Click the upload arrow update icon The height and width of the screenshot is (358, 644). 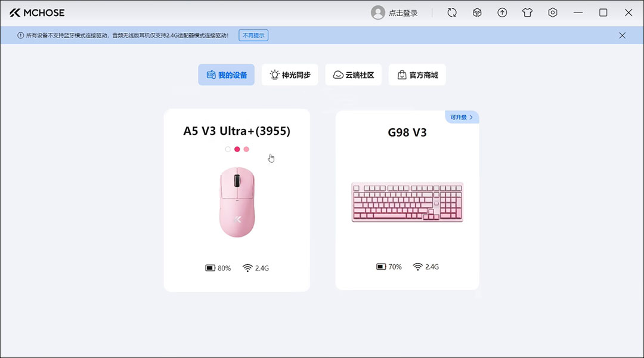[502, 13]
